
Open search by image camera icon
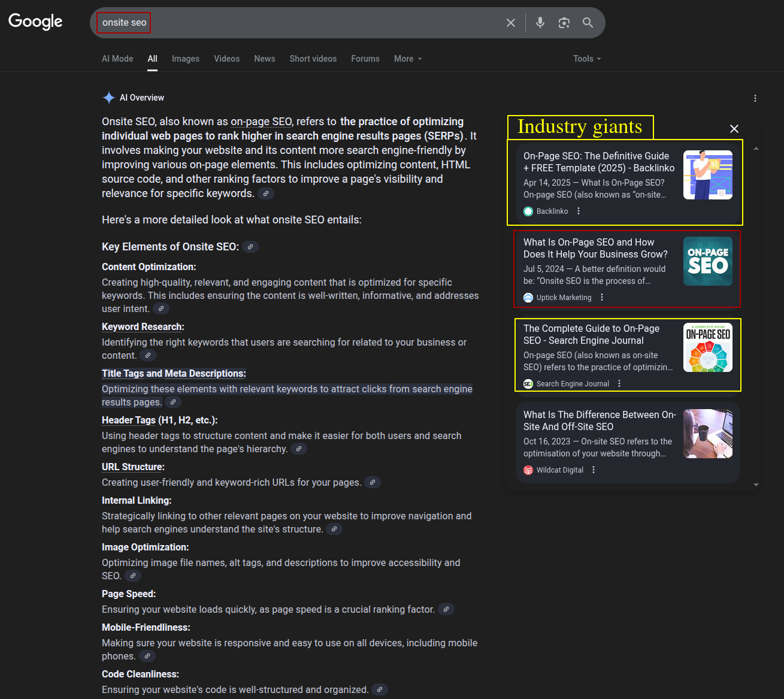564,23
